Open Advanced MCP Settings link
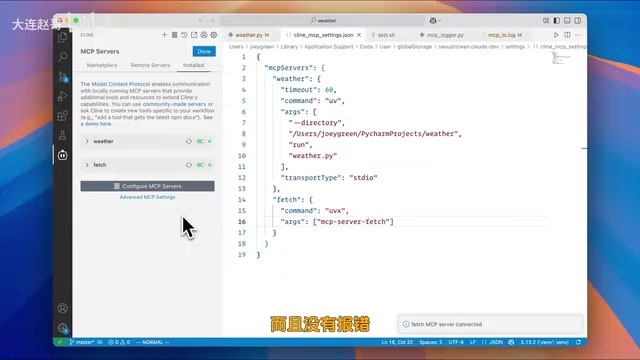640x360 pixels. point(147,197)
